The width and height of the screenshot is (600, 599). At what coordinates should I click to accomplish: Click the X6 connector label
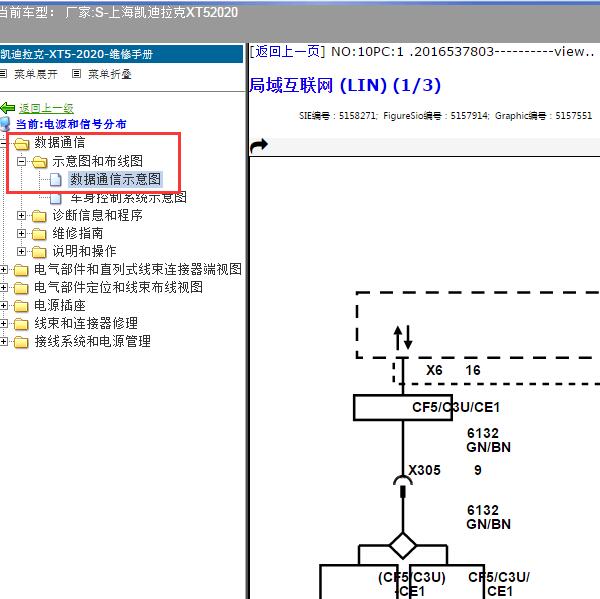click(434, 370)
